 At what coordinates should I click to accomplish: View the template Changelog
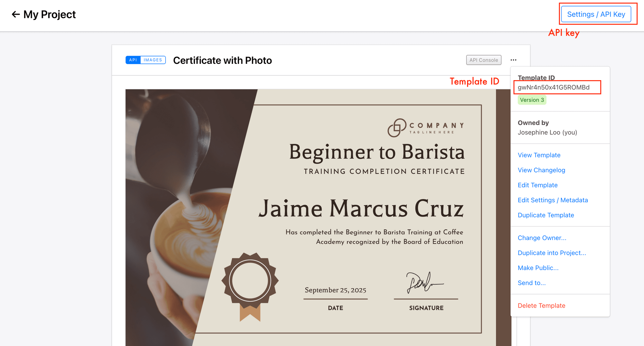[x=541, y=170]
